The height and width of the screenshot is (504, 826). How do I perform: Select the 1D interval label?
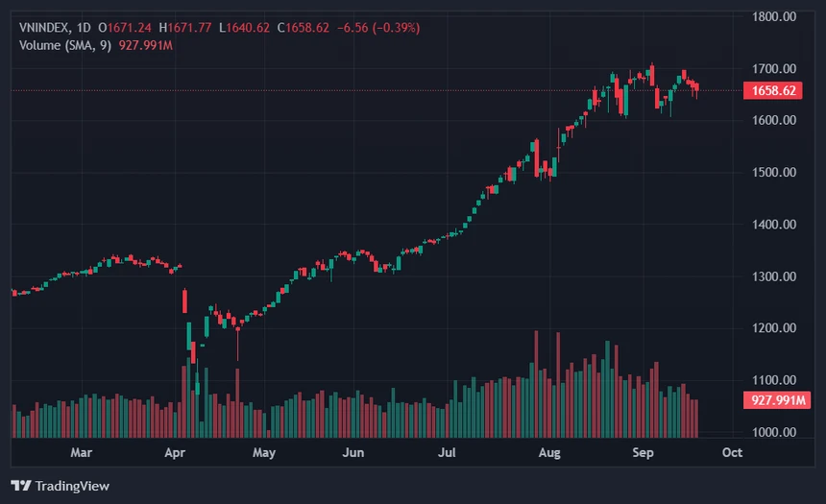(84, 28)
